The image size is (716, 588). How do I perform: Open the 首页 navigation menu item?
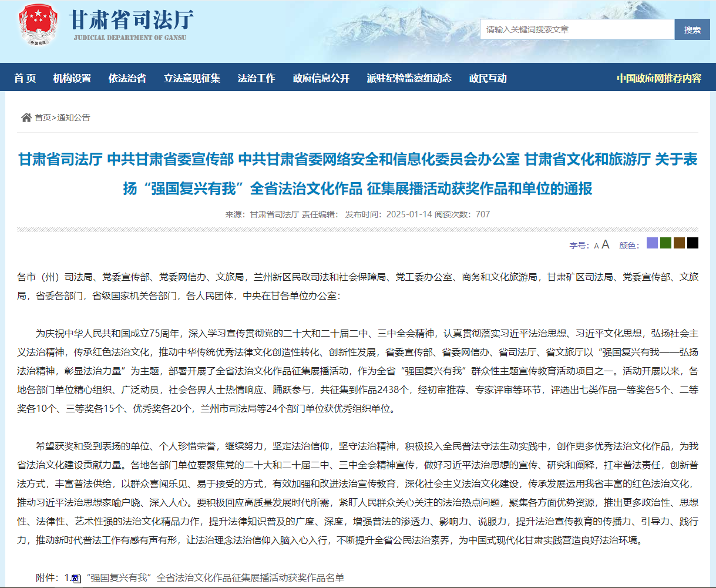click(25, 78)
